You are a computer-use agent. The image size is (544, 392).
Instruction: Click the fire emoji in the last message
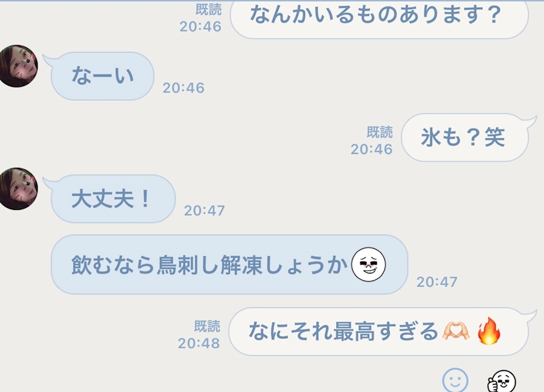coord(489,331)
